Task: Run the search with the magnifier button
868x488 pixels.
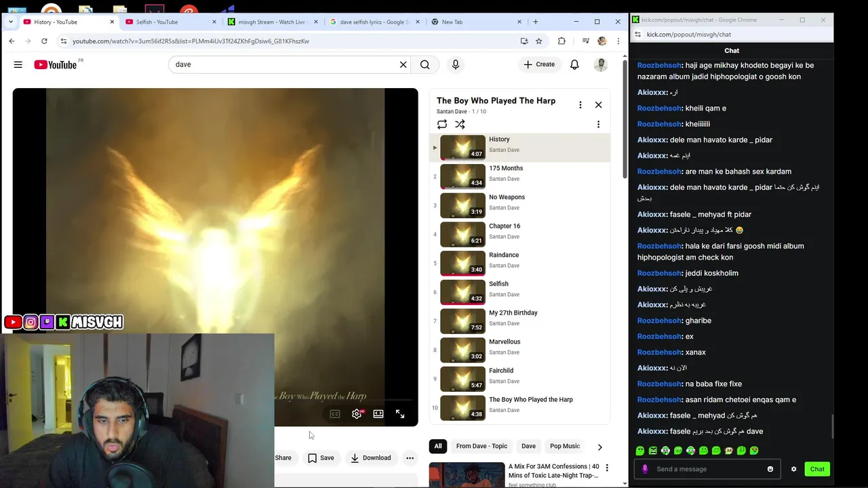Action: click(x=425, y=64)
